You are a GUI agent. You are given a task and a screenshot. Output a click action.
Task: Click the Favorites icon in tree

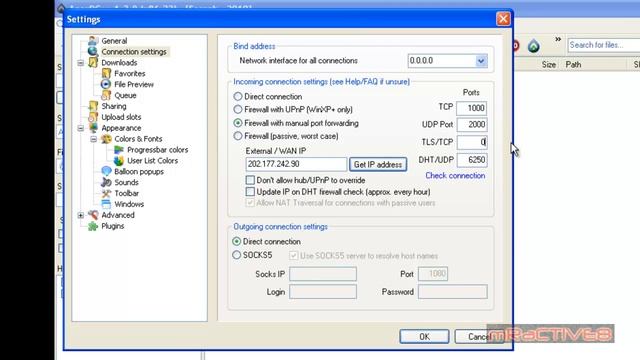click(x=106, y=73)
